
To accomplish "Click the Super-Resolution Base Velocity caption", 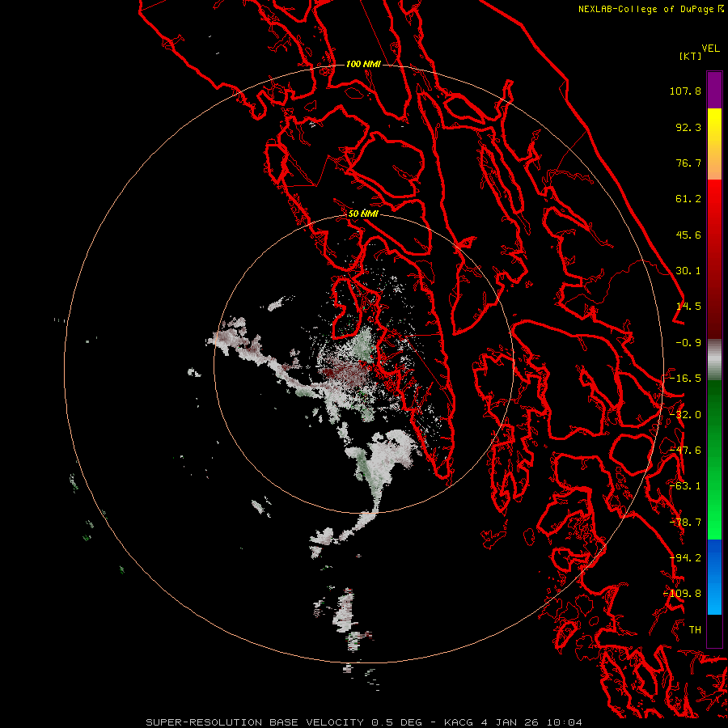I will point(363,722).
